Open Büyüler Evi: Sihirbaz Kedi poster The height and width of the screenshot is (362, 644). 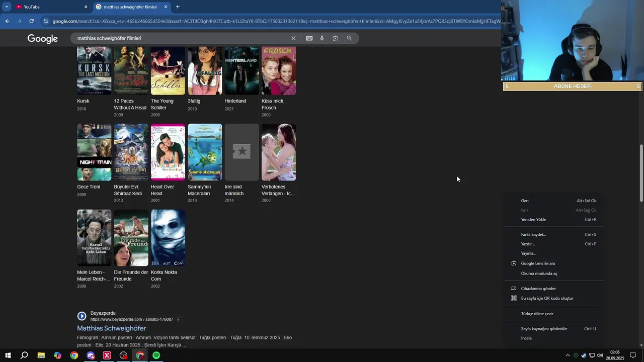tap(131, 152)
